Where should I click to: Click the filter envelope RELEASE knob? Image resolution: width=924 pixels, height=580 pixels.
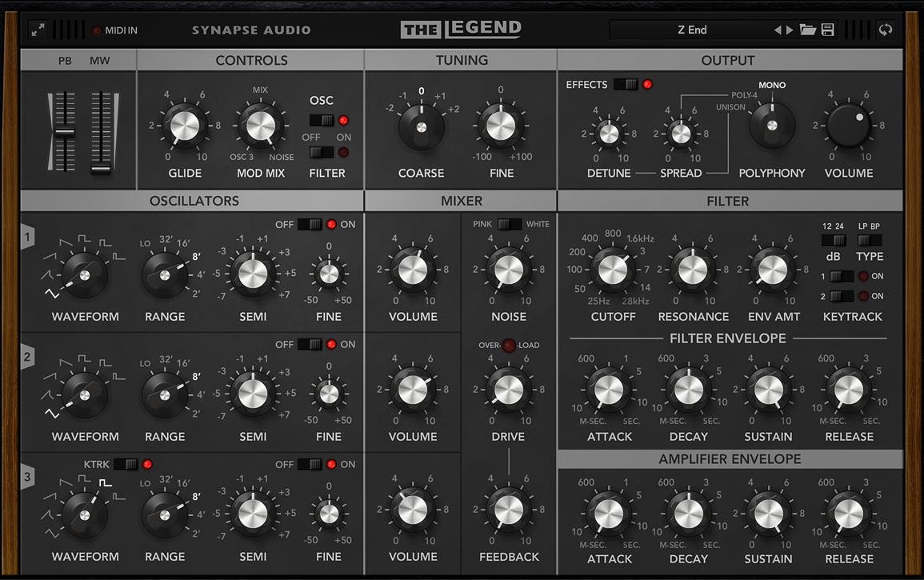click(x=849, y=390)
